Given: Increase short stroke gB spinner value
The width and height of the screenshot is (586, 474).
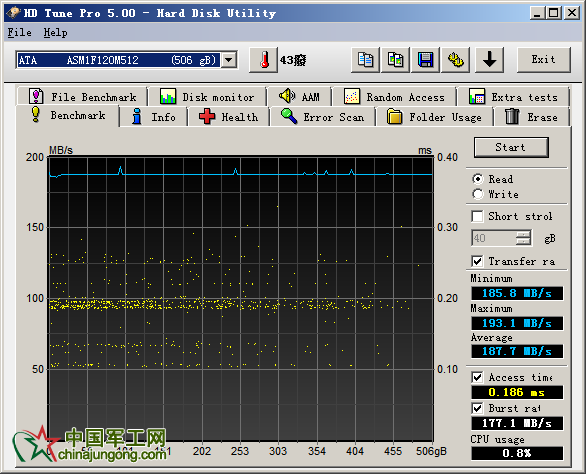Looking at the screenshot, I should (523, 234).
